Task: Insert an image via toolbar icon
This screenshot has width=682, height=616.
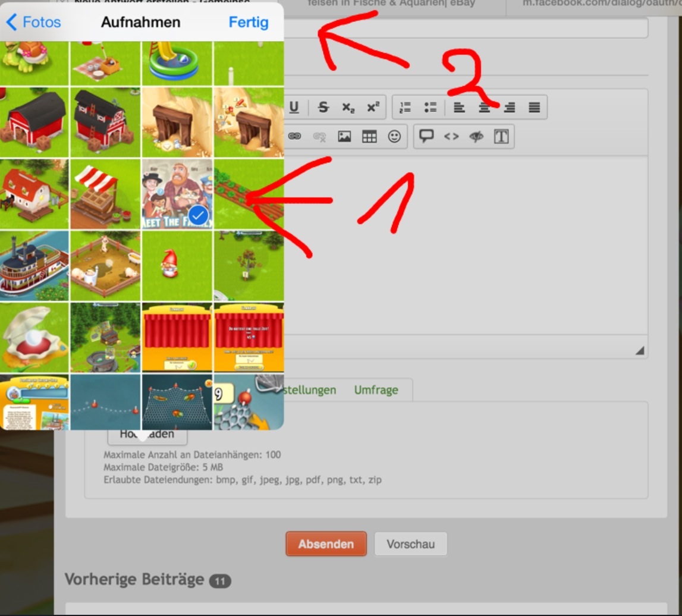Action: (344, 136)
